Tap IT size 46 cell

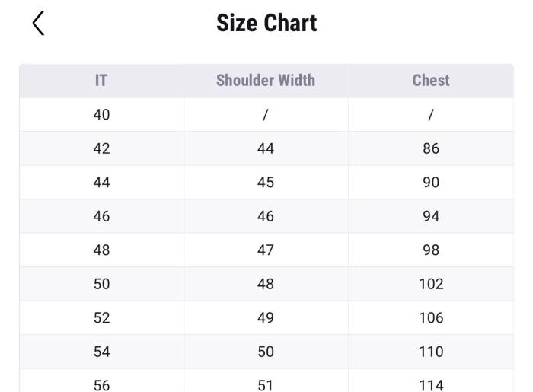pos(101,216)
